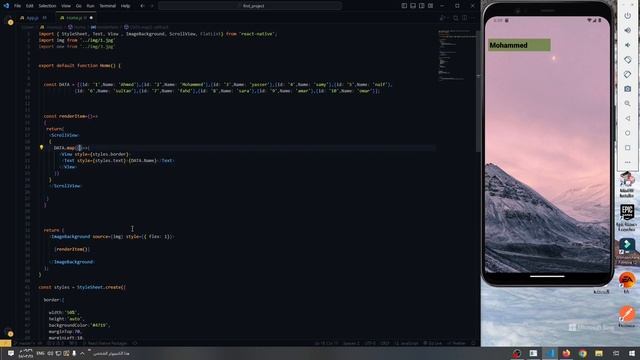Open the Terminal menu
Screen dimensions: 640x360
click(108, 6)
